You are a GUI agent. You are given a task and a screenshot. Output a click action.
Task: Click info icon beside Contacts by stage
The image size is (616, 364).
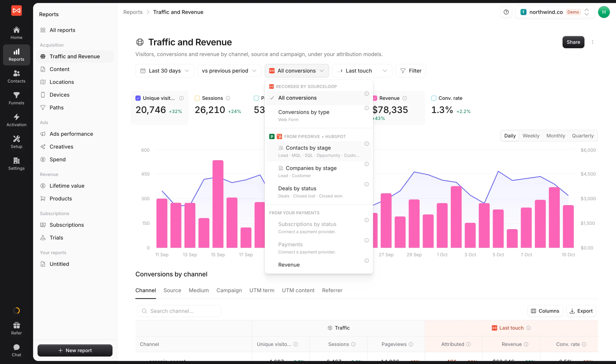[367, 144]
